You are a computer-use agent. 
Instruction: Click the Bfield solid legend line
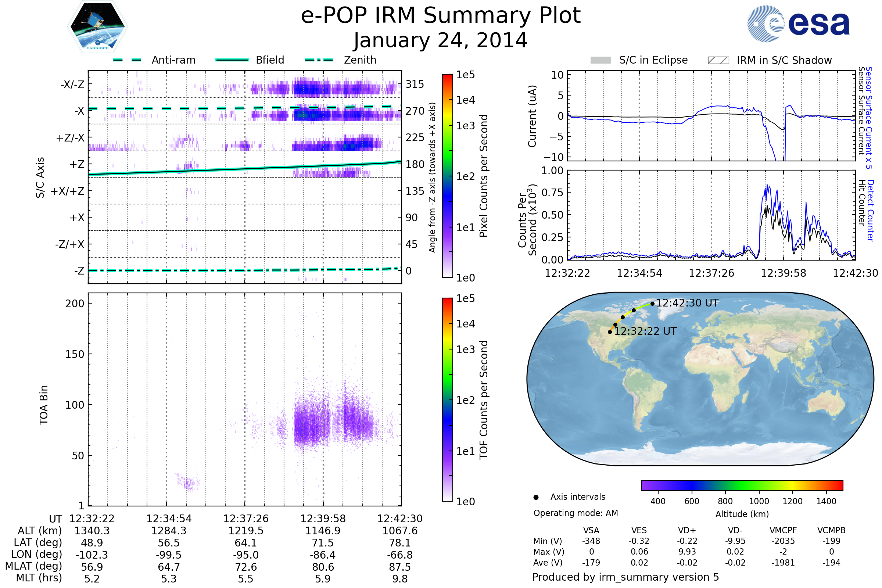pyautogui.click(x=232, y=60)
